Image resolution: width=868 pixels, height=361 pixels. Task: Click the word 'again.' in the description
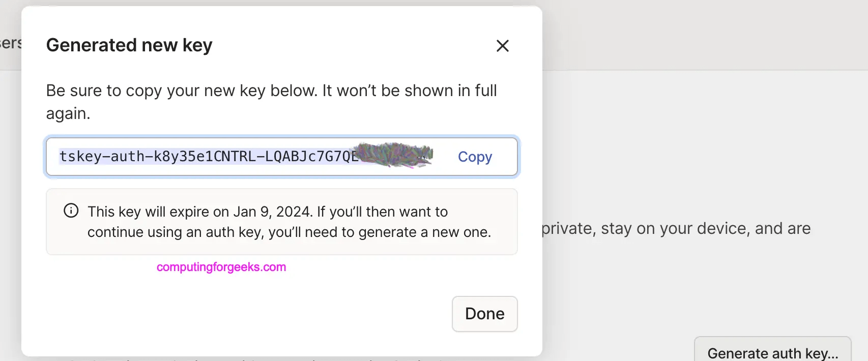pyautogui.click(x=68, y=113)
